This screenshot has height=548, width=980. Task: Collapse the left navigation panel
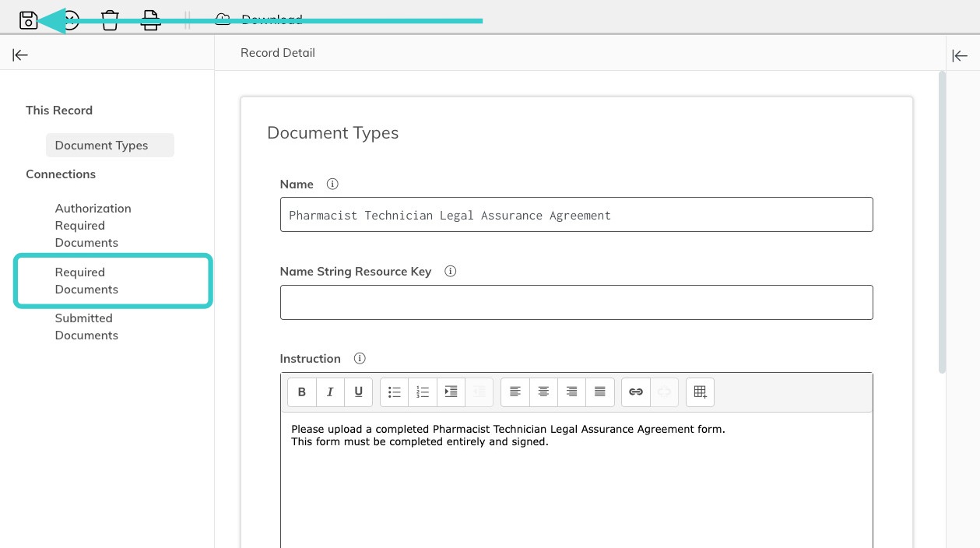point(20,54)
